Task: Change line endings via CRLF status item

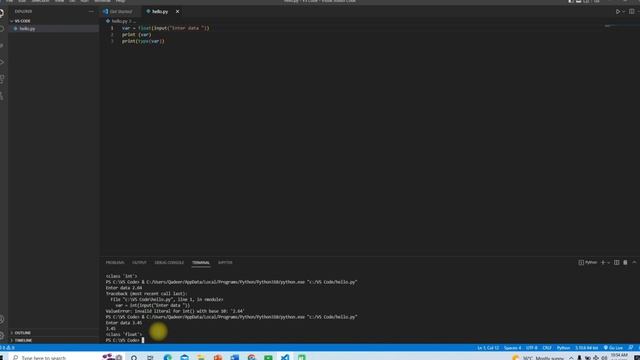Action: coord(547,348)
